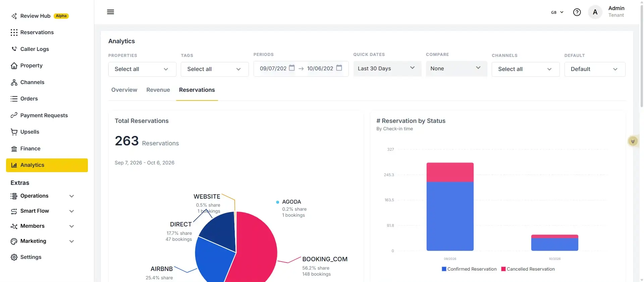Expand the Members submenu chevron
Screen dimensions: 644x282
[x=71, y=226]
